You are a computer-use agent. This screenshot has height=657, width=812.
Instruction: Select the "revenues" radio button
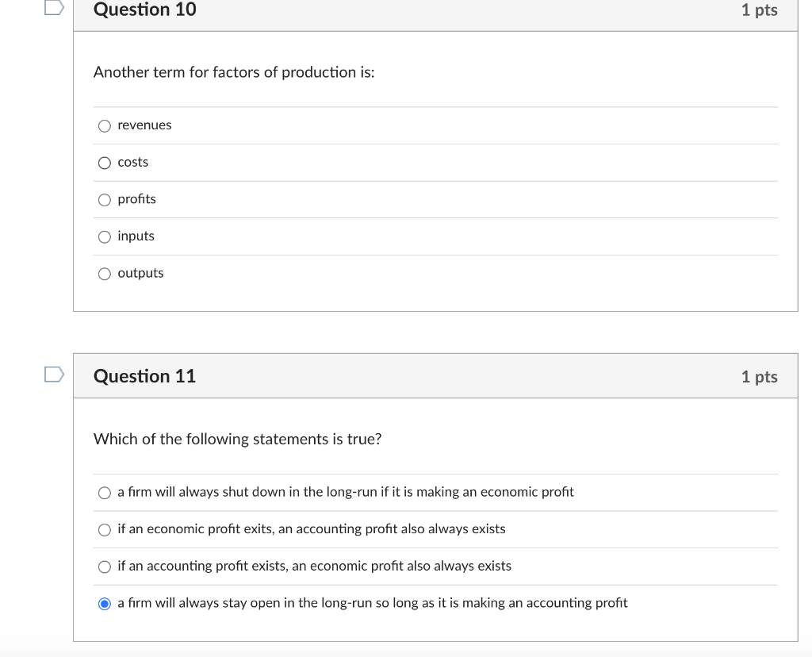tap(105, 125)
